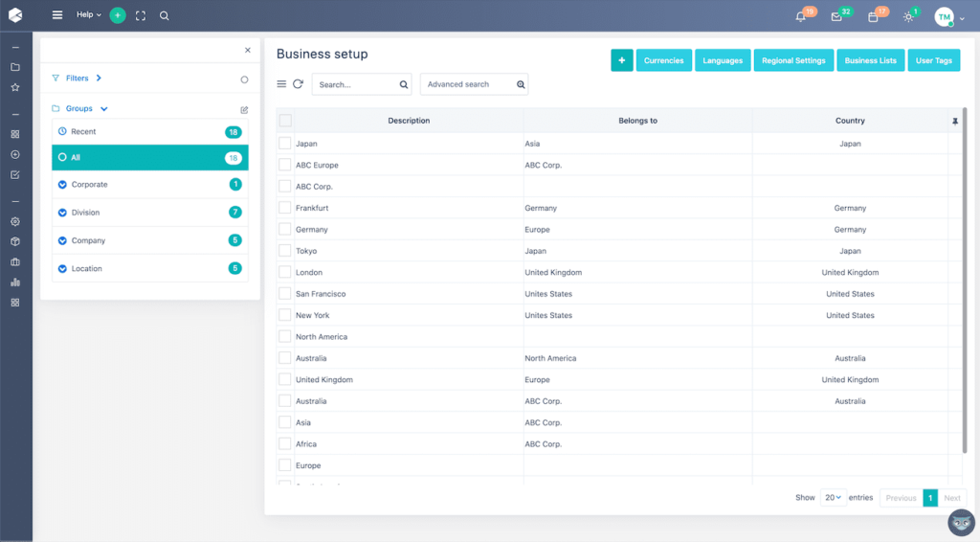
Task: Open the chat assistant avatar at bottom-right
Action: pyautogui.click(x=961, y=523)
